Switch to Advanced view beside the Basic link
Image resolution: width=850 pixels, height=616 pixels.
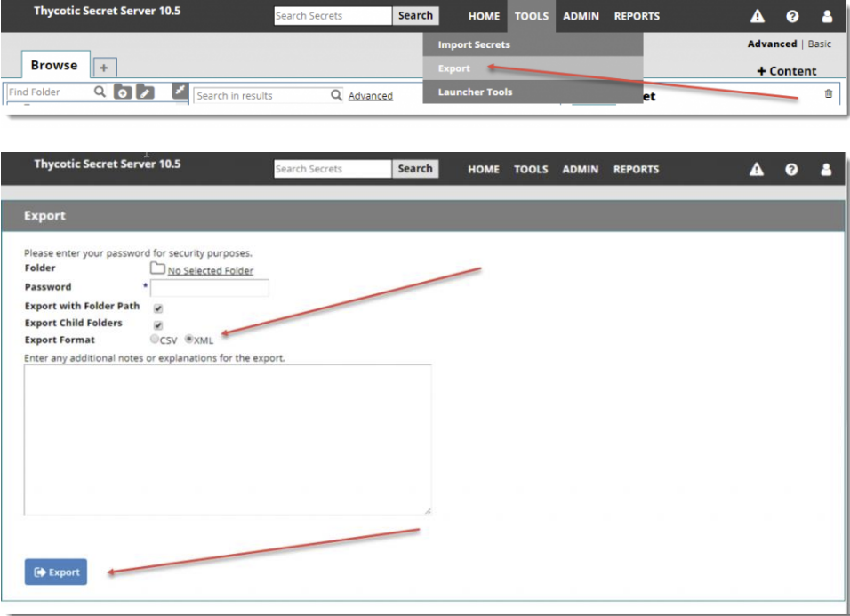[x=772, y=44]
